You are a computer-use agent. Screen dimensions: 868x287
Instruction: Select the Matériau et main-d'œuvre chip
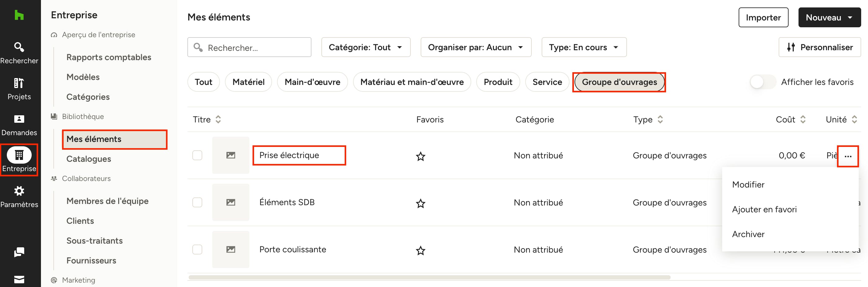pos(412,82)
